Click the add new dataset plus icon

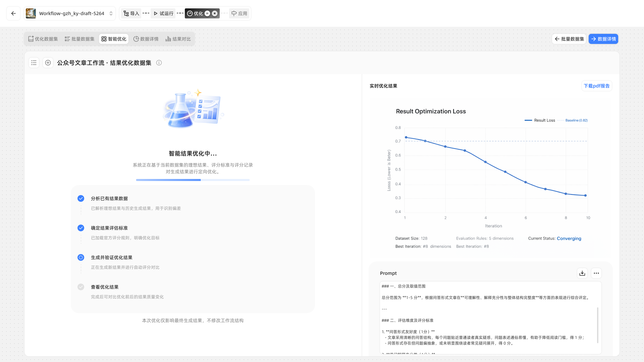tap(48, 63)
